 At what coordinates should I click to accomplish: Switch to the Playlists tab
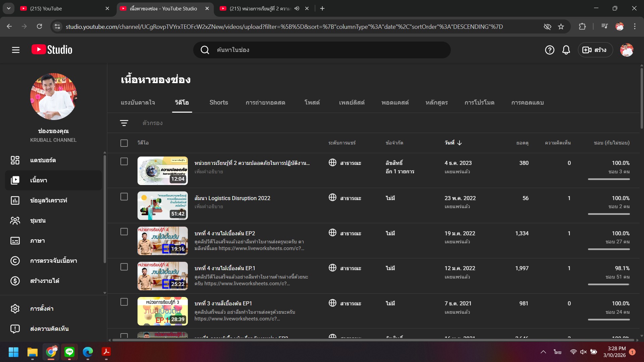point(352,103)
